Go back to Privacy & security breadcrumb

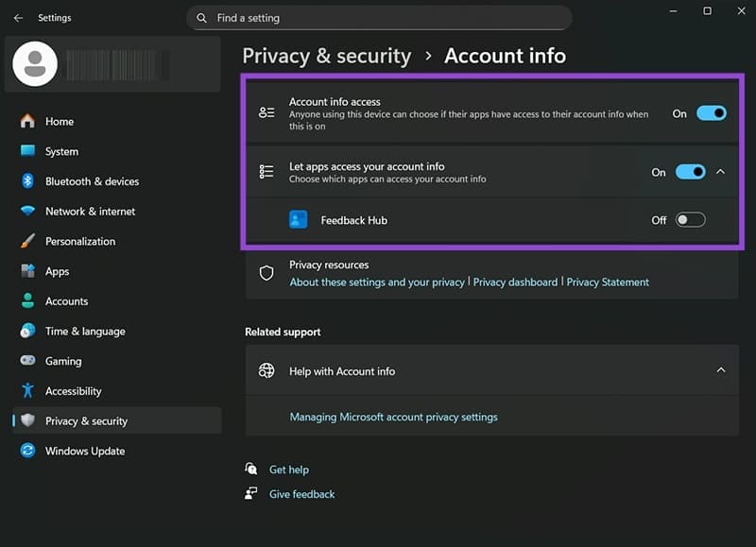coord(326,56)
